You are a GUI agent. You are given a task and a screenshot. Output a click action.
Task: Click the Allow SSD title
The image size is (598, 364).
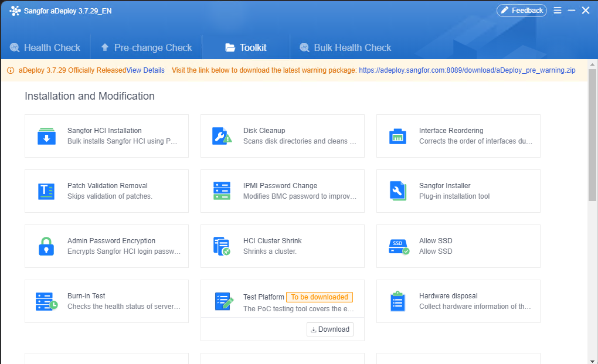point(436,241)
